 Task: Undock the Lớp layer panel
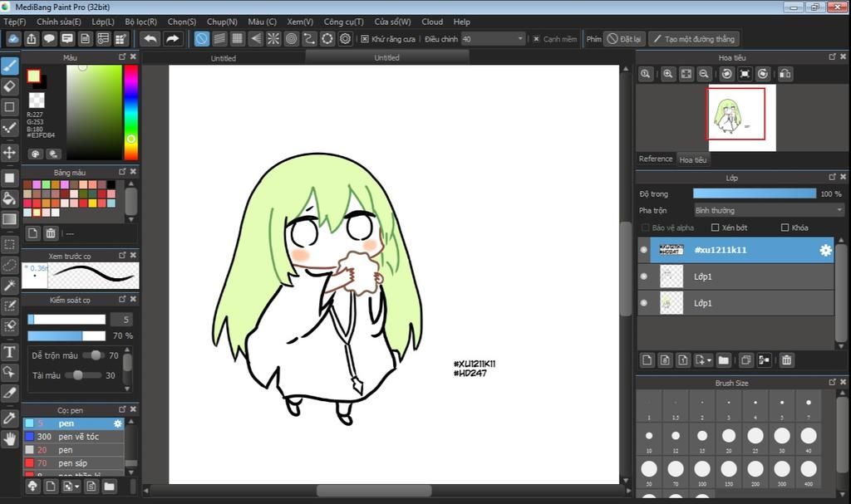[x=832, y=177]
